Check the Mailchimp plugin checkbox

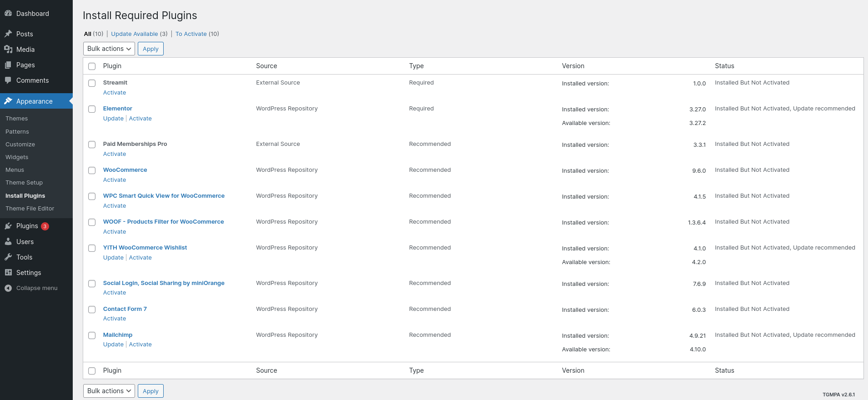tap(92, 335)
